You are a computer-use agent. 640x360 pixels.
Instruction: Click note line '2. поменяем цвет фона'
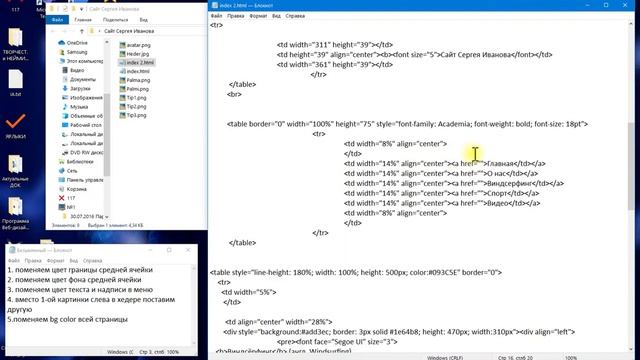pos(74,280)
